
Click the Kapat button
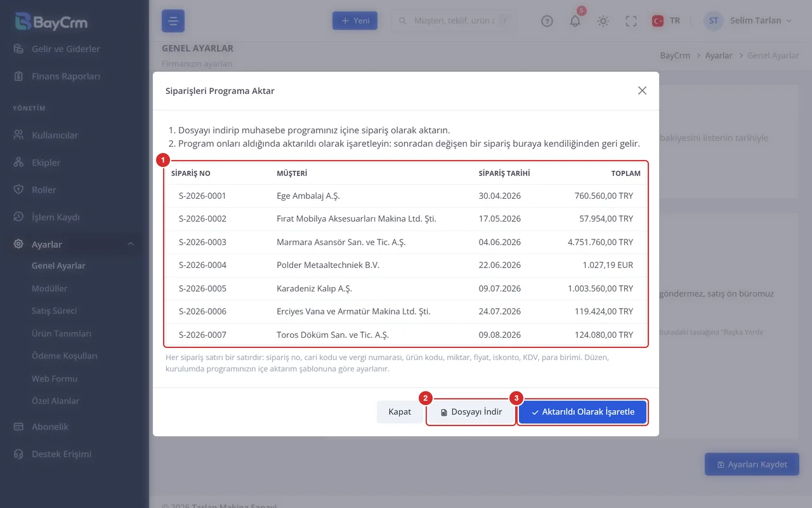click(x=400, y=412)
